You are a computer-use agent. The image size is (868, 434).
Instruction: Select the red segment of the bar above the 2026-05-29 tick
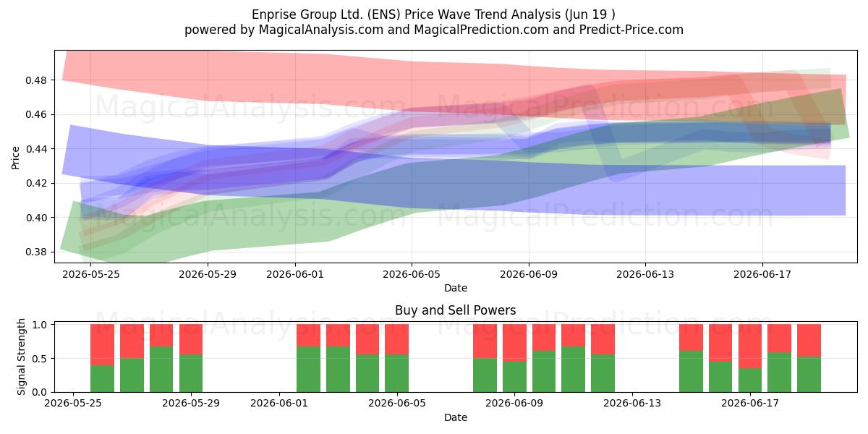click(x=191, y=339)
